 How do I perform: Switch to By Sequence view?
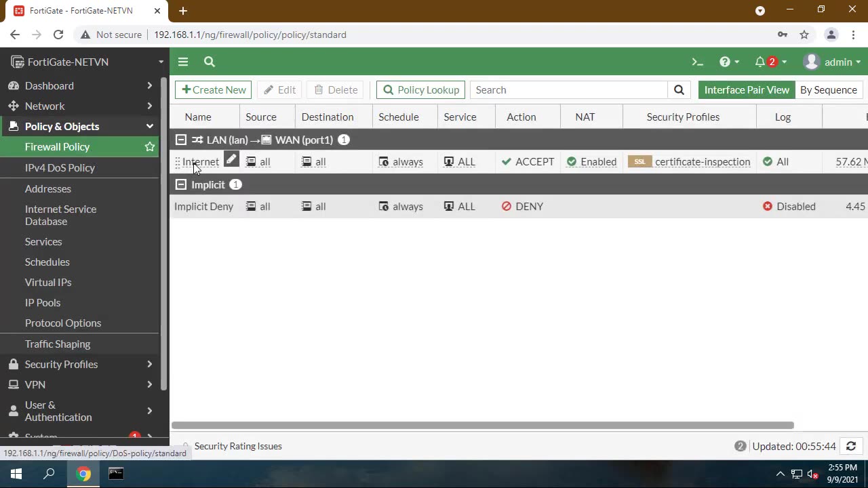coord(828,89)
